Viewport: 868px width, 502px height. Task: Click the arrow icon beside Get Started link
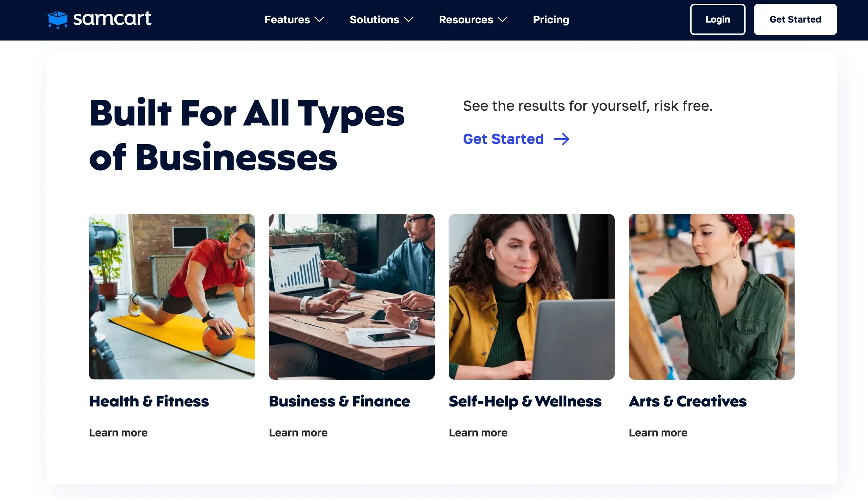tap(561, 139)
